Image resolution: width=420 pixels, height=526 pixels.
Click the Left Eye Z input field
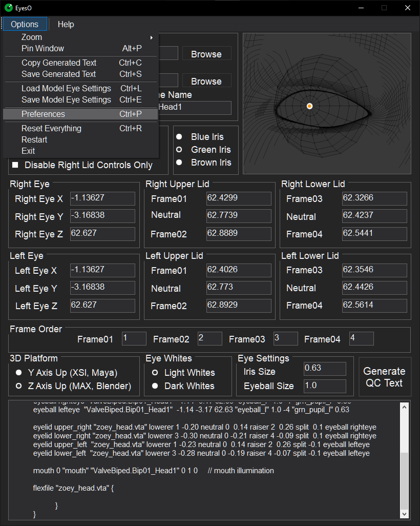[x=102, y=306]
